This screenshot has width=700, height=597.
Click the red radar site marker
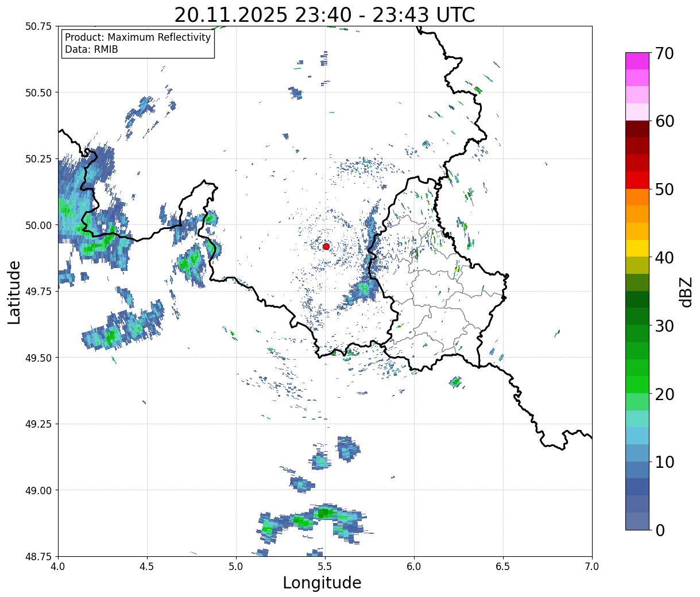(x=326, y=246)
